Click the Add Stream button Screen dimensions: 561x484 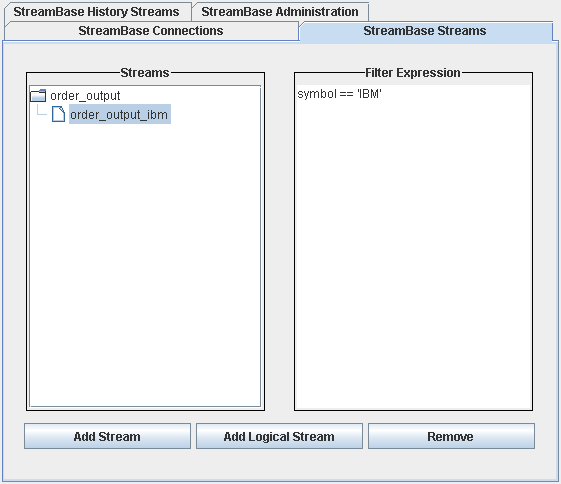tap(107, 436)
